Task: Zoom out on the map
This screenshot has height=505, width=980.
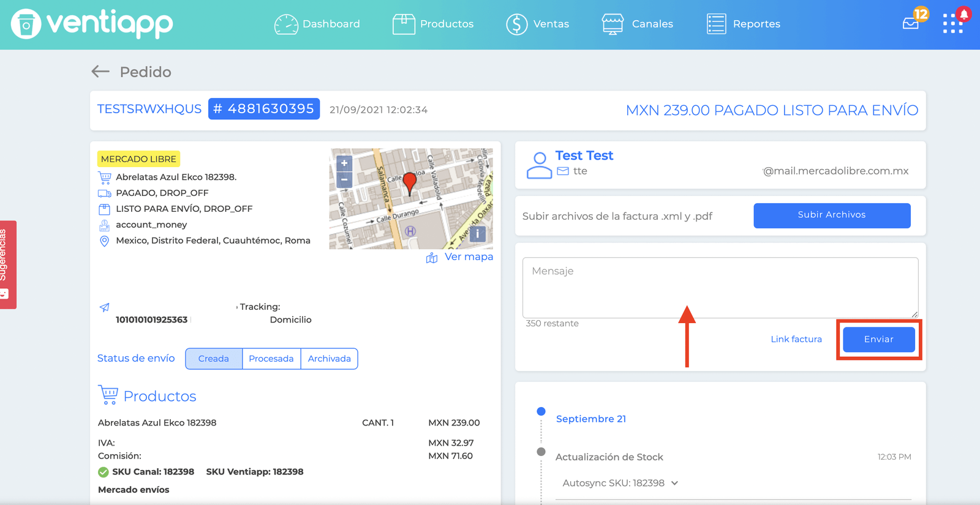Action: (344, 180)
